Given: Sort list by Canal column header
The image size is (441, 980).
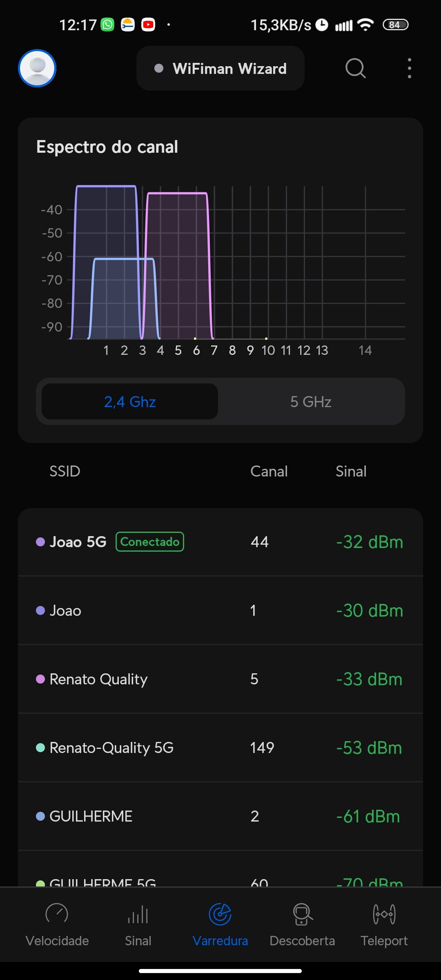Looking at the screenshot, I should point(269,471).
